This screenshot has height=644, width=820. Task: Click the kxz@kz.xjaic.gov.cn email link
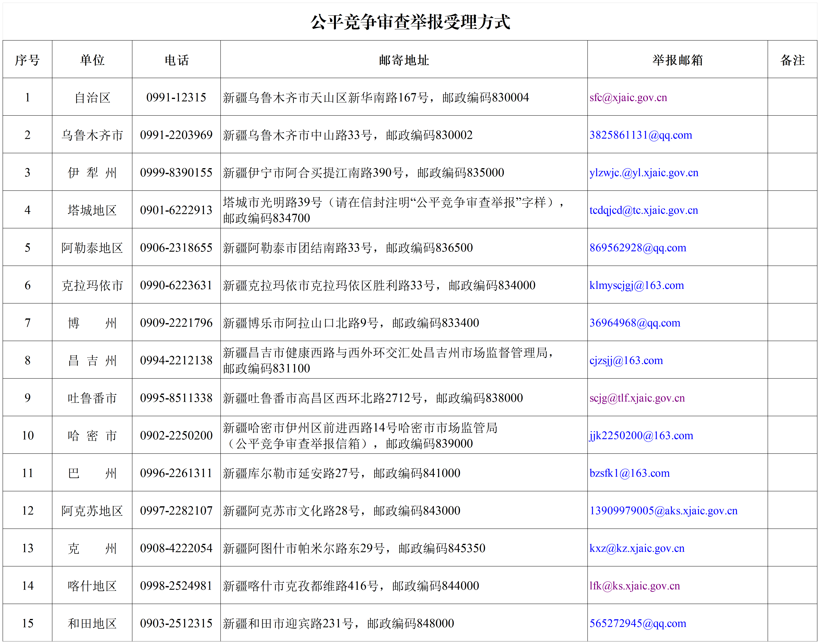[637, 548]
